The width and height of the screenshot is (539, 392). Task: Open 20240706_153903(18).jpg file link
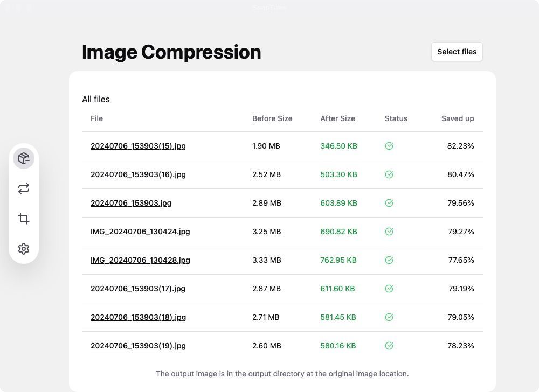138,317
